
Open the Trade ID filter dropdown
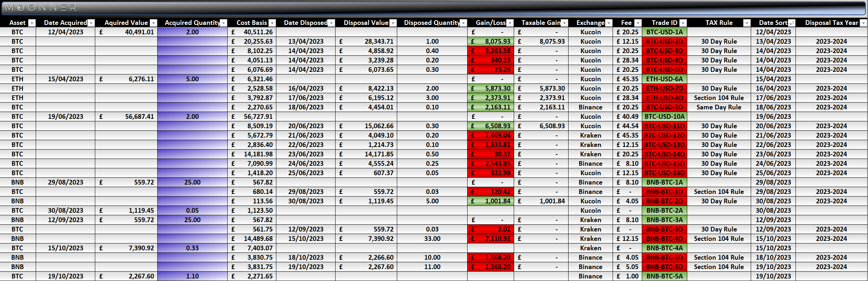click(683, 23)
